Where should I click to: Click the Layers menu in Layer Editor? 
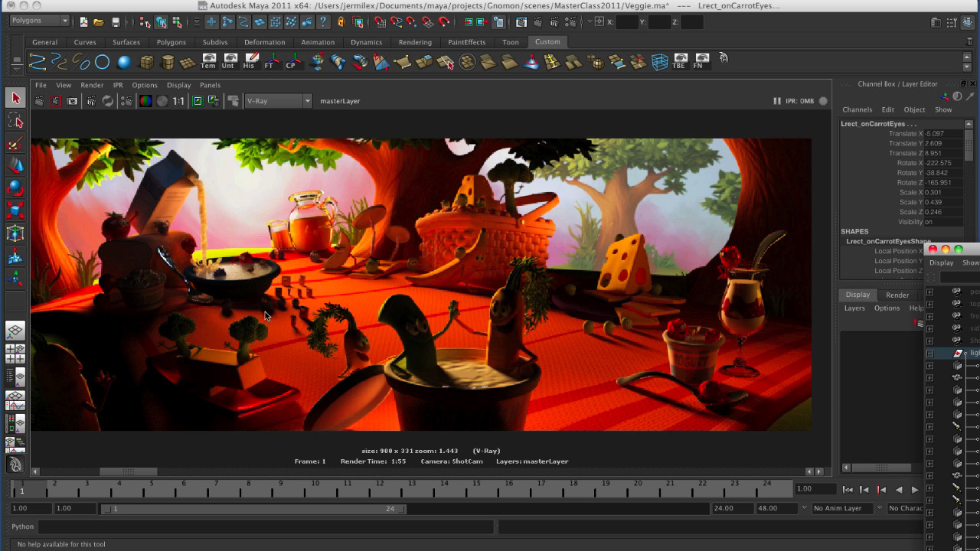pyautogui.click(x=854, y=308)
